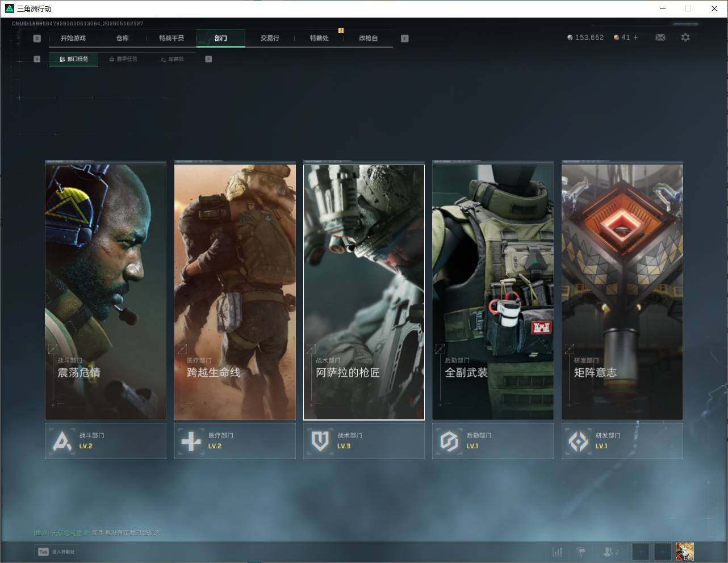The image size is (728, 563).
Task: Open the 交易行 tab
Action: click(270, 38)
